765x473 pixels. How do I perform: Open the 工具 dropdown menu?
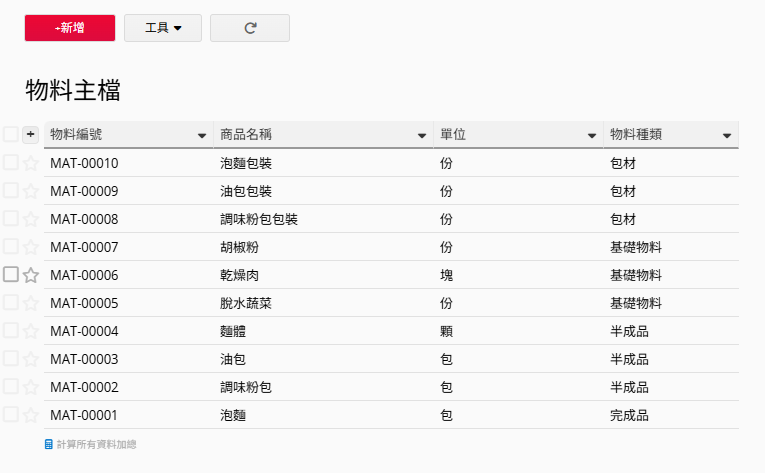163,28
